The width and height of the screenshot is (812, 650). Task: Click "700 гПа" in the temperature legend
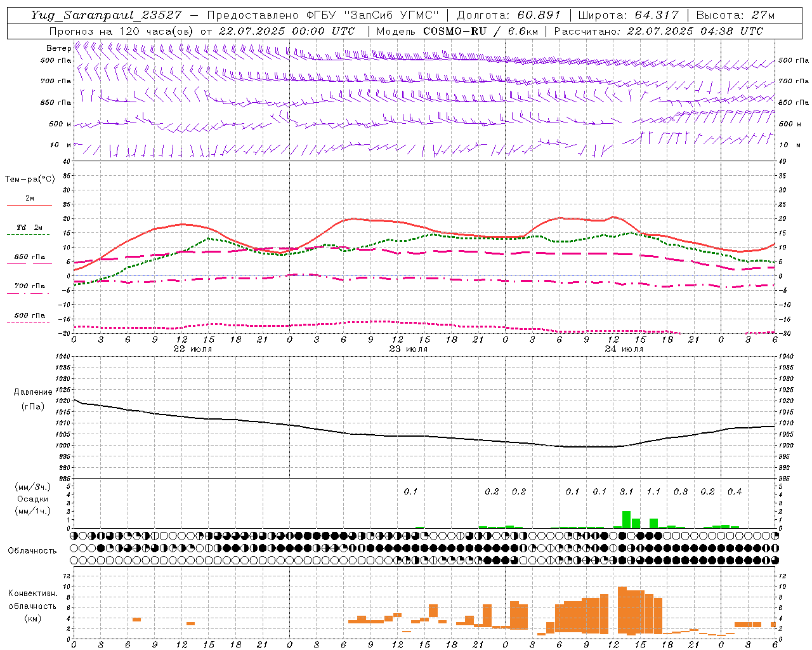tap(30, 286)
